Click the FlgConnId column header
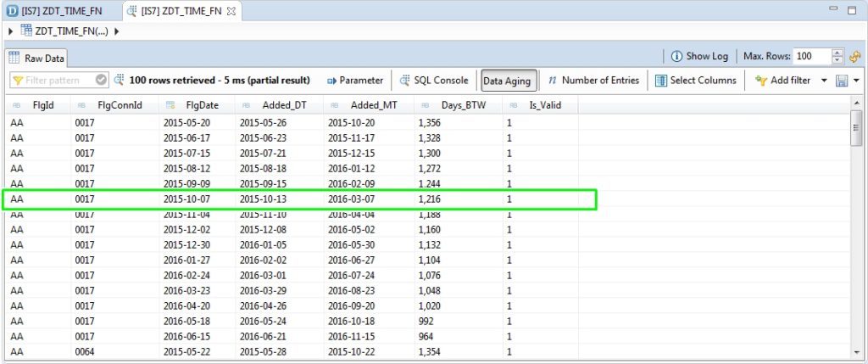Screen dimensions: 868x364 114,105
